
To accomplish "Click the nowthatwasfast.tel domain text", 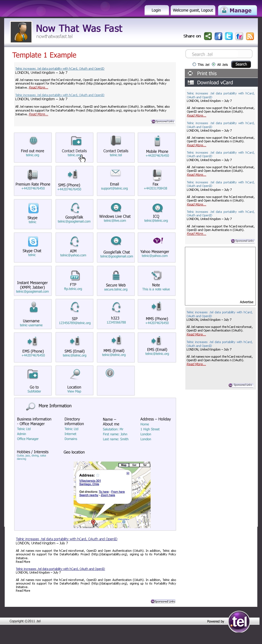I will click(54, 36).
